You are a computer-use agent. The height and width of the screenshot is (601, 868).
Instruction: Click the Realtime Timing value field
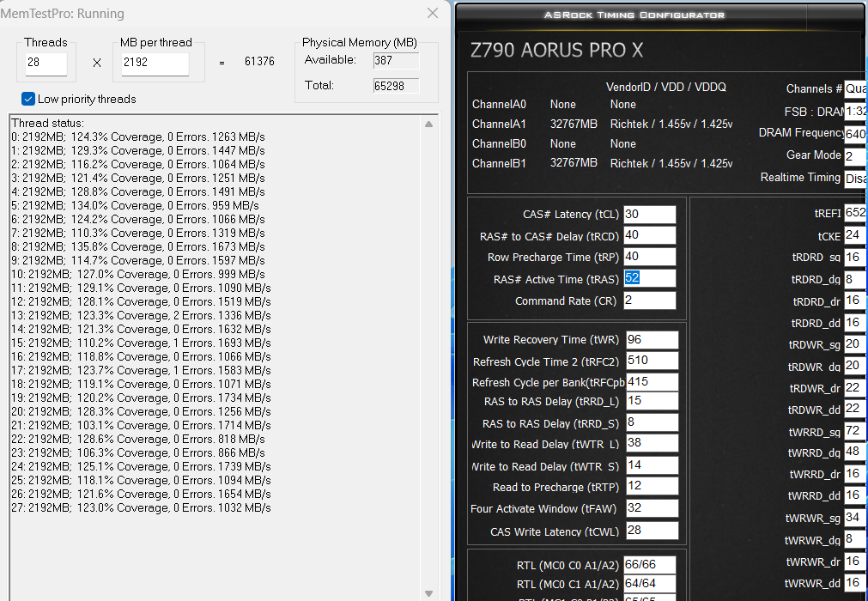(856, 179)
